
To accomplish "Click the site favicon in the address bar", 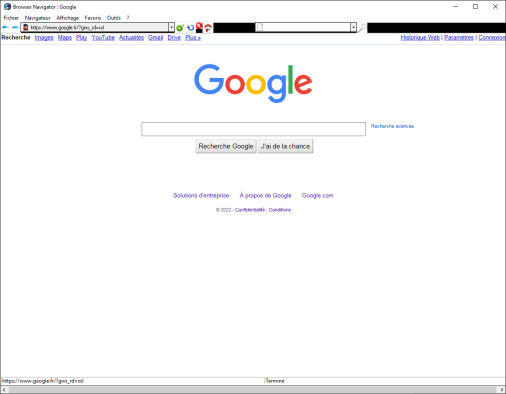I will point(26,27).
